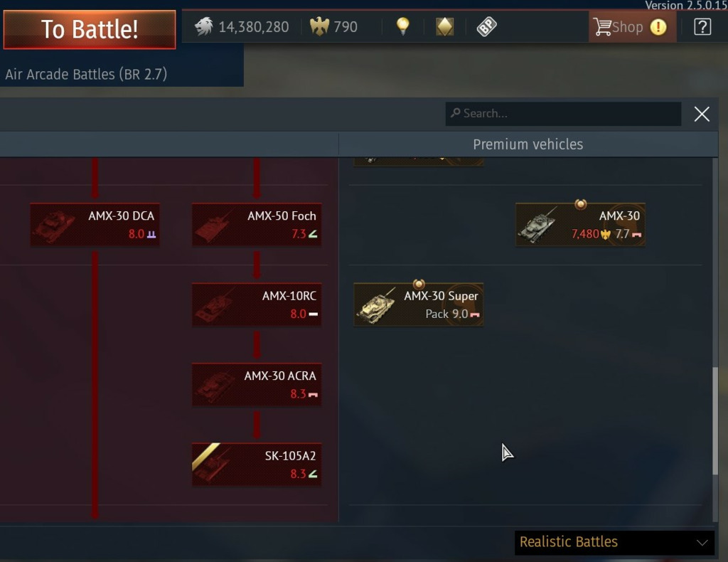Screen dimensions: 728x562
Task: Close the research tree window
Action: [702, 114]
